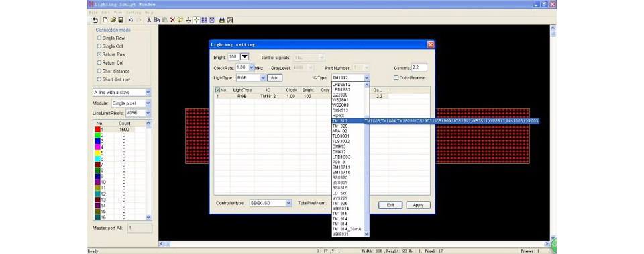
Task: Click the red X delete icon
Action: pyautogui.click(x=172, y=19)
